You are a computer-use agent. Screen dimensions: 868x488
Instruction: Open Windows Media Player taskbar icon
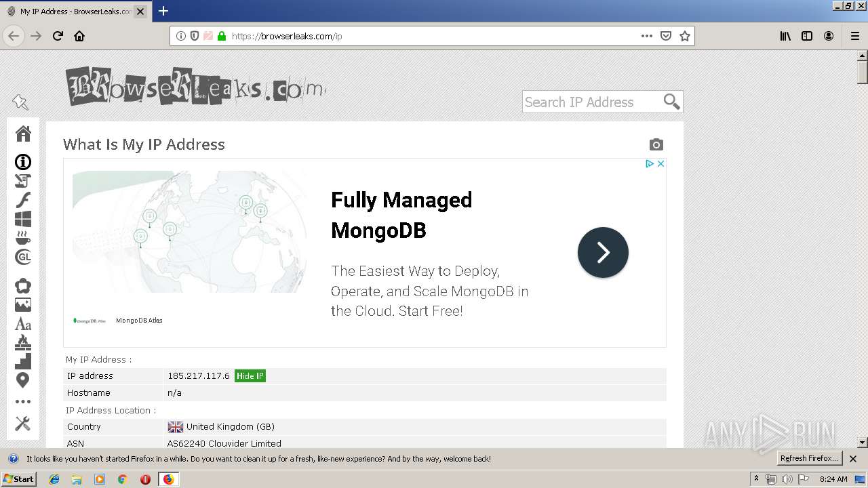(x=100, y=479)
